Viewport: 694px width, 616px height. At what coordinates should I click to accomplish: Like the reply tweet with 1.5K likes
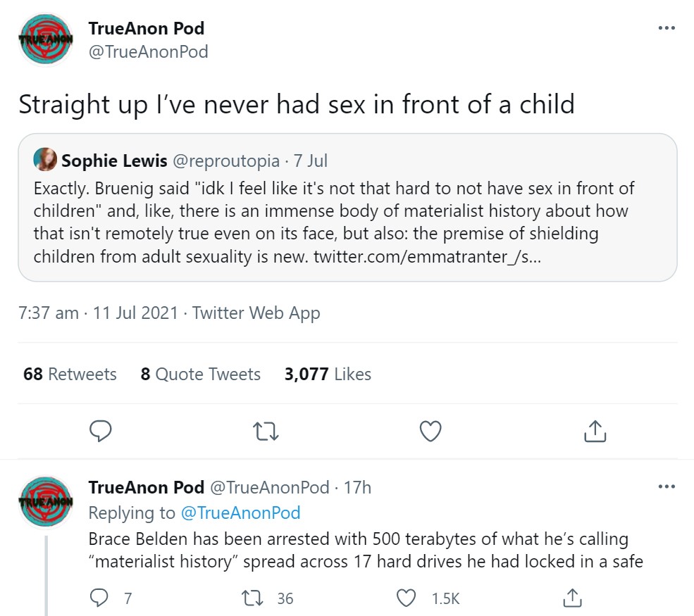click(407, 598)
